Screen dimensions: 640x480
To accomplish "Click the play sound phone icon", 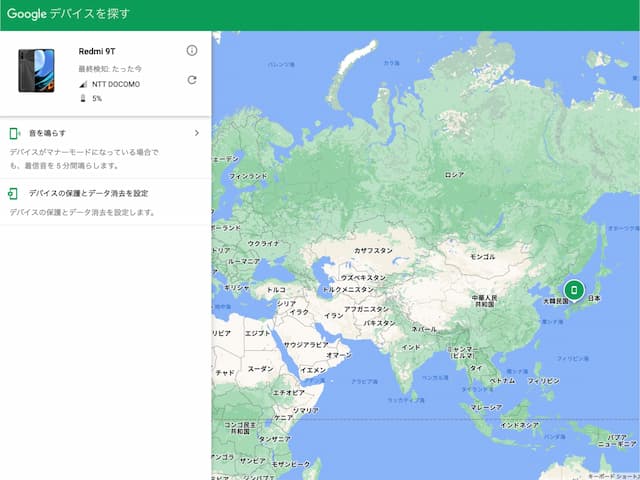I will [14, 133].
